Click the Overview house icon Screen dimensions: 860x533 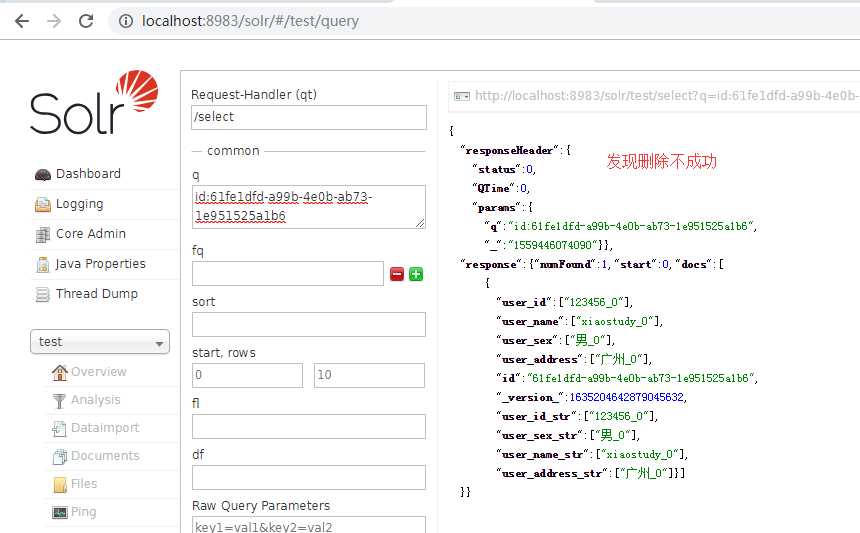click(x=60, y=373)
